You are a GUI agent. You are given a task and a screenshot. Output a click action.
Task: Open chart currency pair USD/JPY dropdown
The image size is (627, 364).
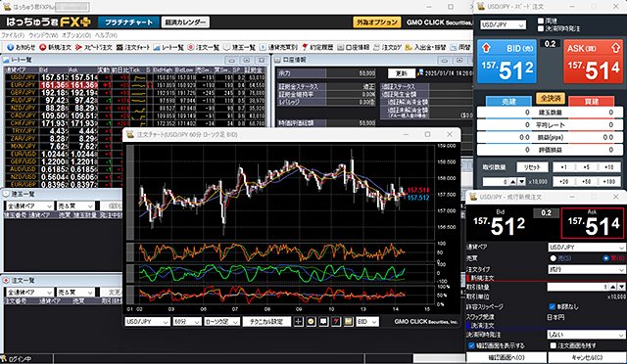[147, 322]
